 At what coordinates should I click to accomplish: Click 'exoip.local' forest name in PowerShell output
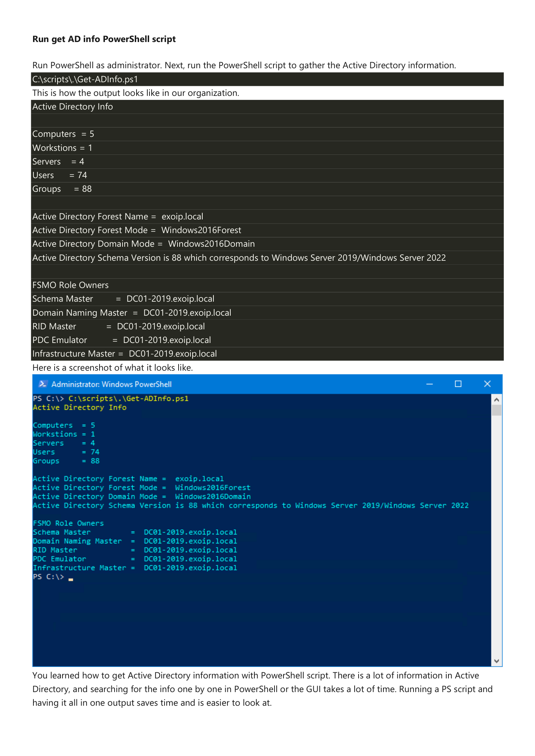(x=199, y=479)
